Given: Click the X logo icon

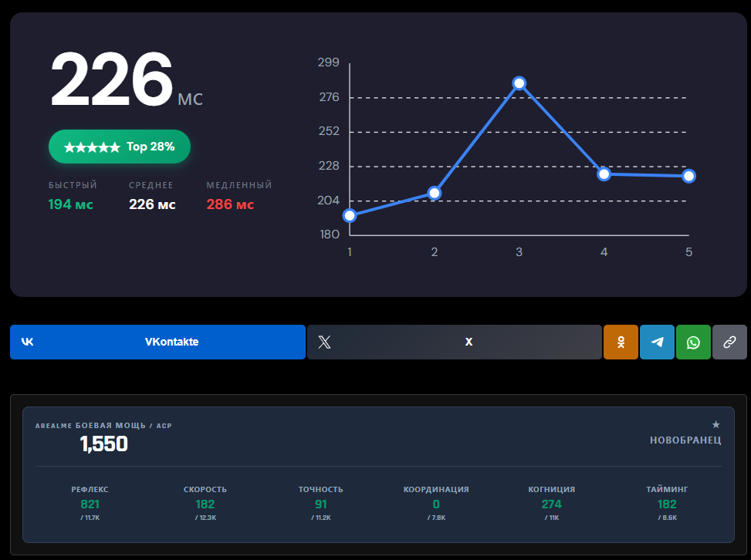Looking at the screenshot, I should 324,342.
